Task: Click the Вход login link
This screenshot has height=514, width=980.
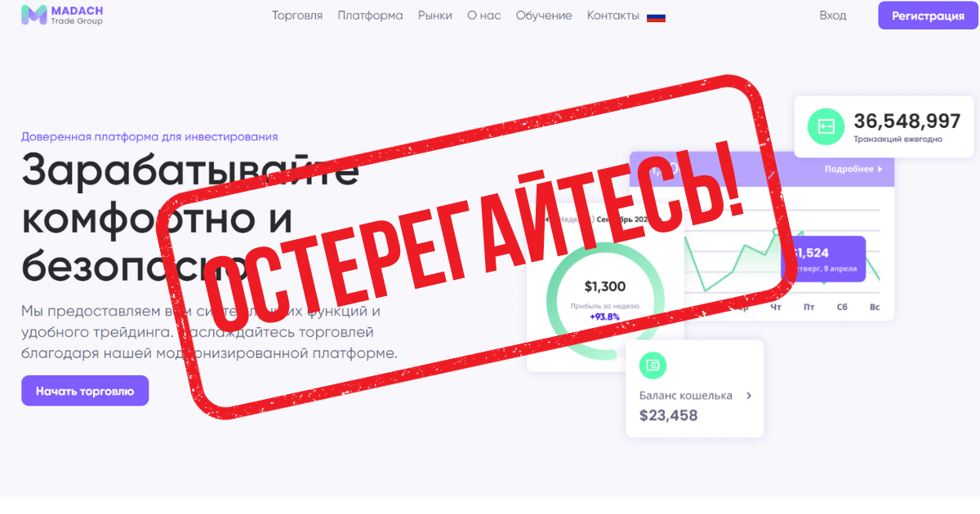Action: [x=833, y=16]
